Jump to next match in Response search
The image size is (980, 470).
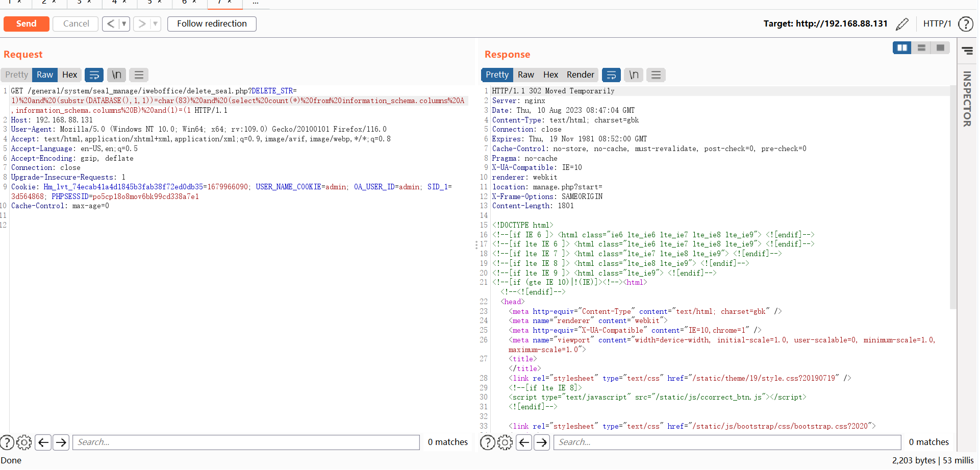pos(542,442)
